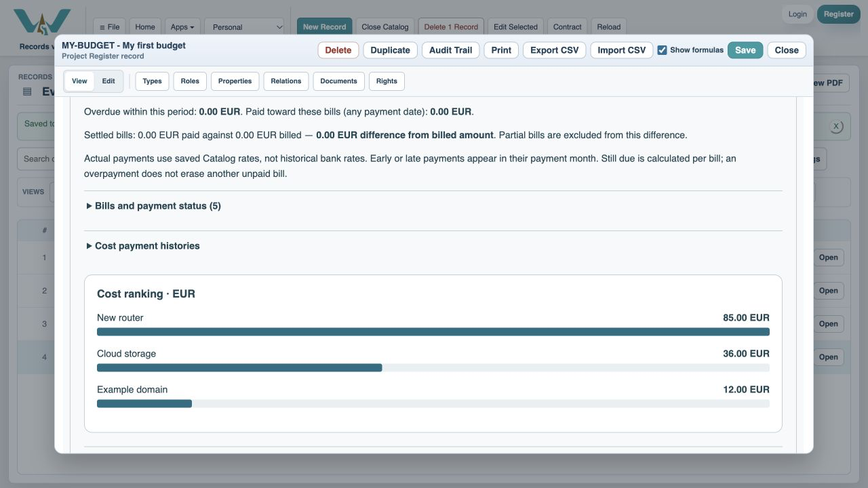Viewport: 868px width, 488px height.
Task: Click Edit Selected button
Action: (x=515, y=27)
